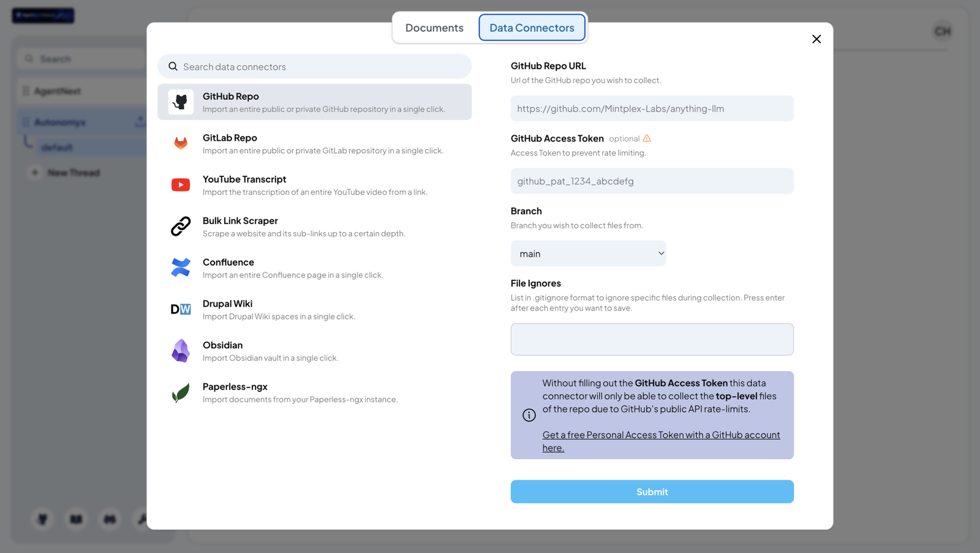Open the free Personal Access Token link
Image resolution: width=980 pixels, height=553 pixels.
661,435
